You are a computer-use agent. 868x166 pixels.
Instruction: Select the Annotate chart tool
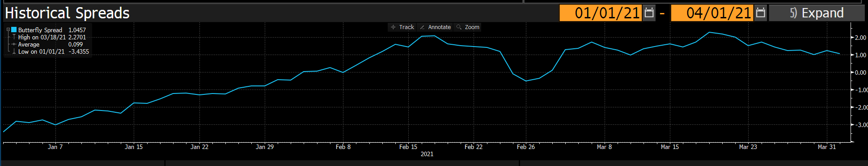coord(435,27)
